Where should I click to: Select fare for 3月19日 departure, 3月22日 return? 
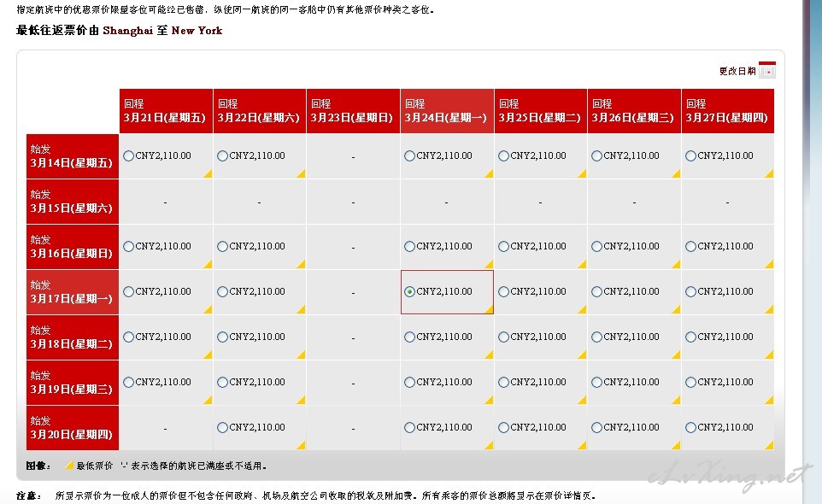click(222, 383)
